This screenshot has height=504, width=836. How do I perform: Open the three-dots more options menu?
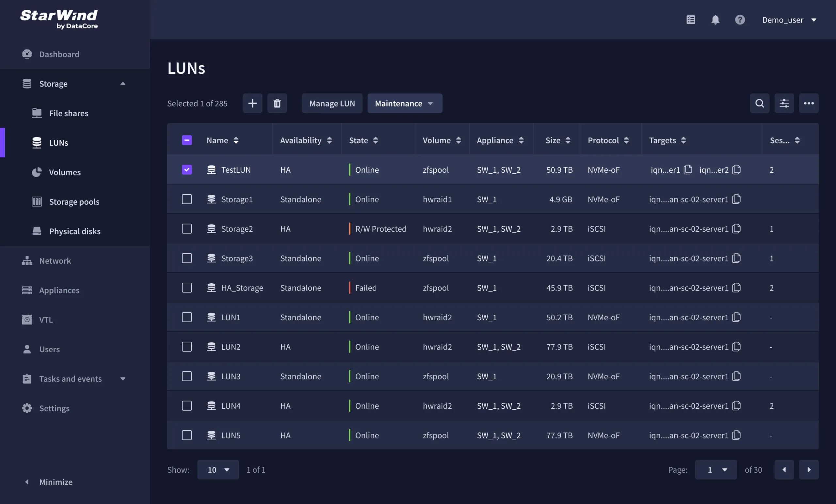pyautogui.click(x=809, y=103)
